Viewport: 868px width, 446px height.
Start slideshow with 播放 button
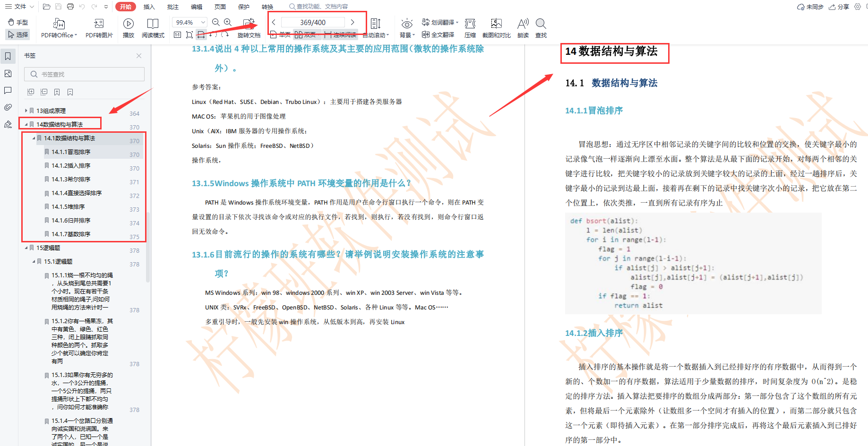click(129, 28)
